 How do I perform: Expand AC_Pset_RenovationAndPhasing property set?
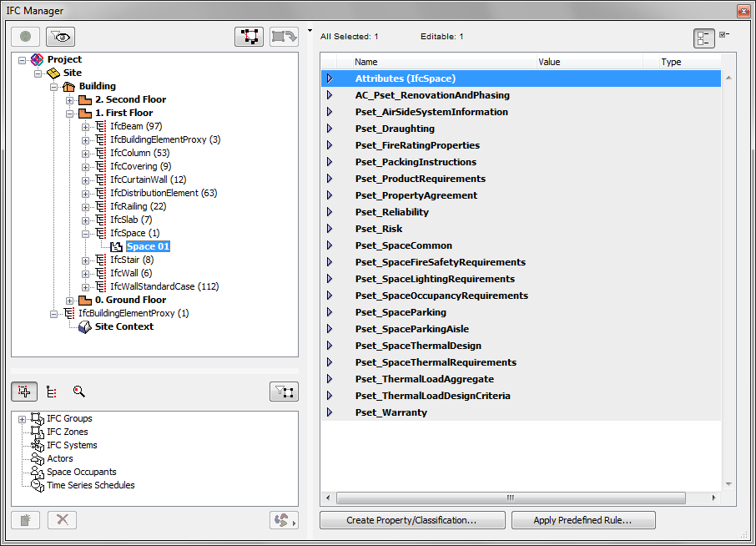(x=330, y=95)
